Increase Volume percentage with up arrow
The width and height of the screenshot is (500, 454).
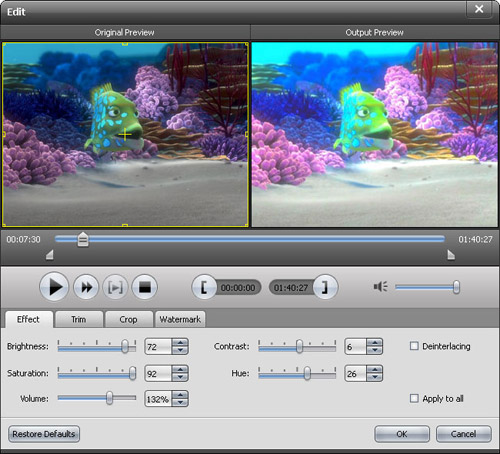[x=180, y=395]
